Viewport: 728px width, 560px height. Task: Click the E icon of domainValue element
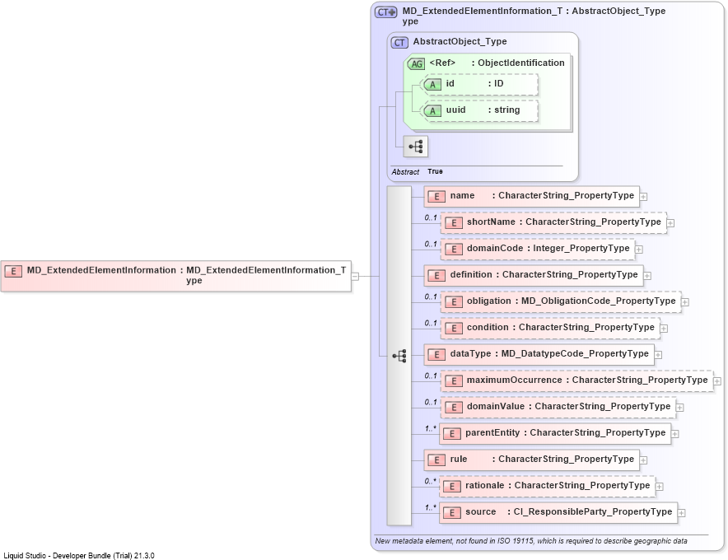pos(453,407)
